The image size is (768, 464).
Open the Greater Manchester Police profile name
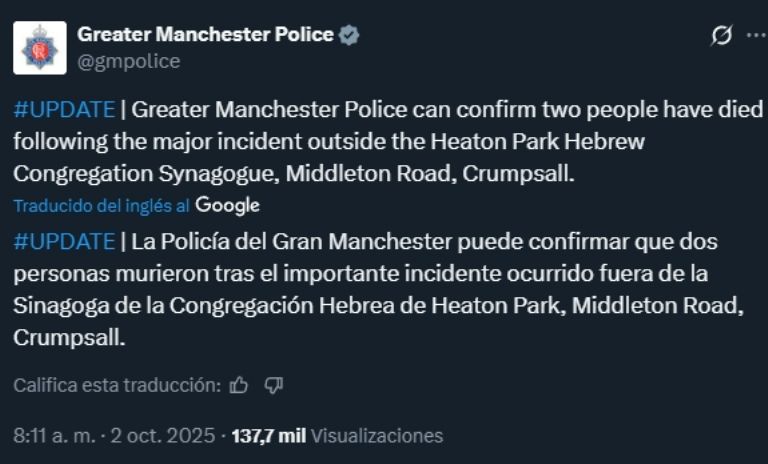tap(205, 35)
